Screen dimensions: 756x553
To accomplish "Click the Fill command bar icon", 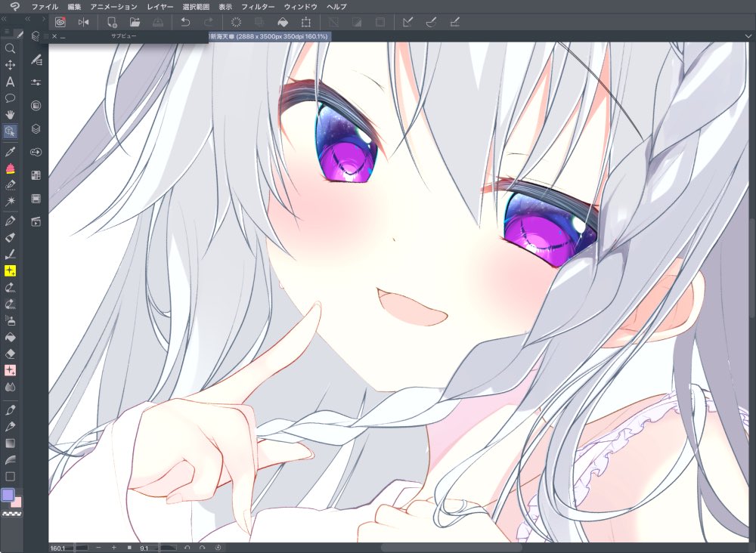I will point(283,22).
